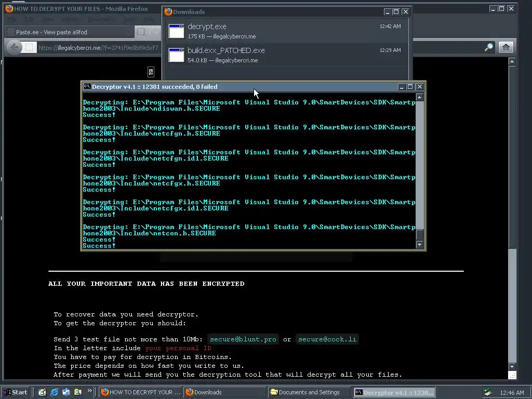Click the fourth quick launch search icon
Image resolution: width=532 pixels, height=399 pixels.
click(78, 392)
